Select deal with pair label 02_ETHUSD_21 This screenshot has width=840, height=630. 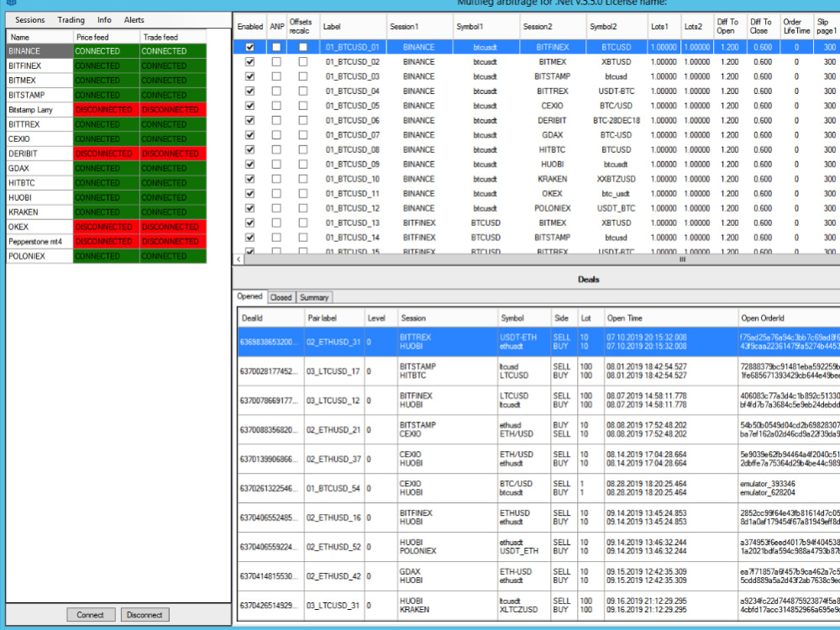[x=333, y=429]
